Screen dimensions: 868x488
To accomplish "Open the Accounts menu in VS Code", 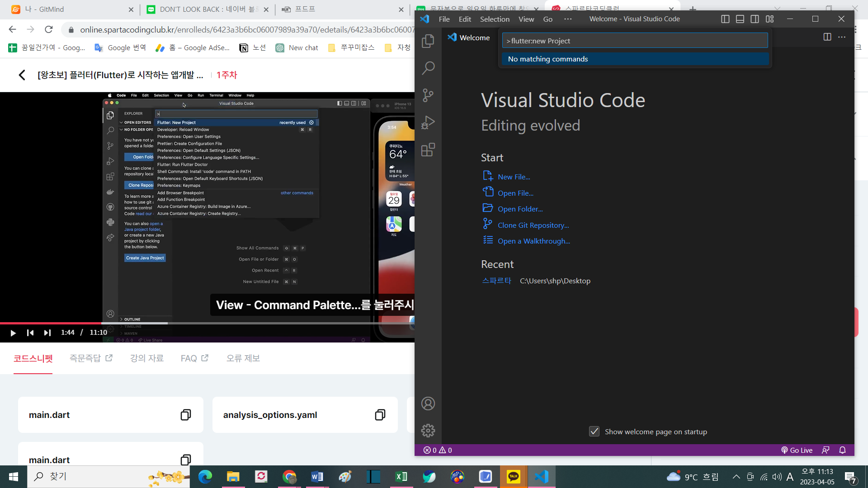I will [x=428, y=404].
